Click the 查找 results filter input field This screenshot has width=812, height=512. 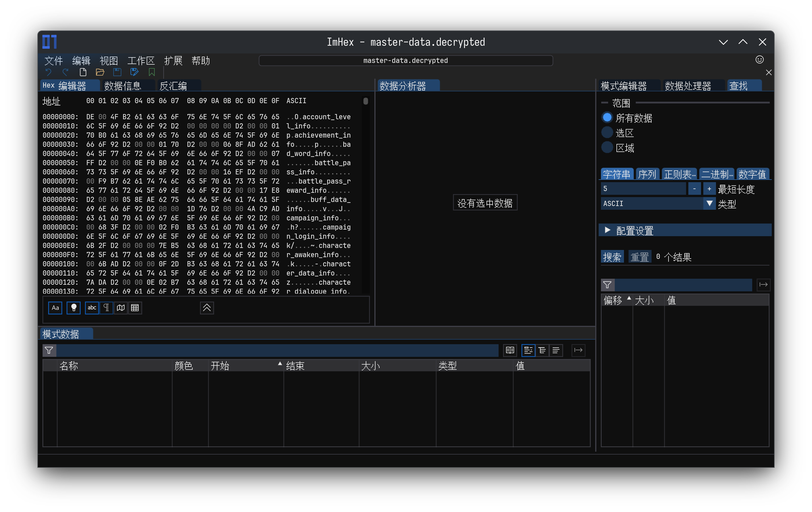[683, 285]
